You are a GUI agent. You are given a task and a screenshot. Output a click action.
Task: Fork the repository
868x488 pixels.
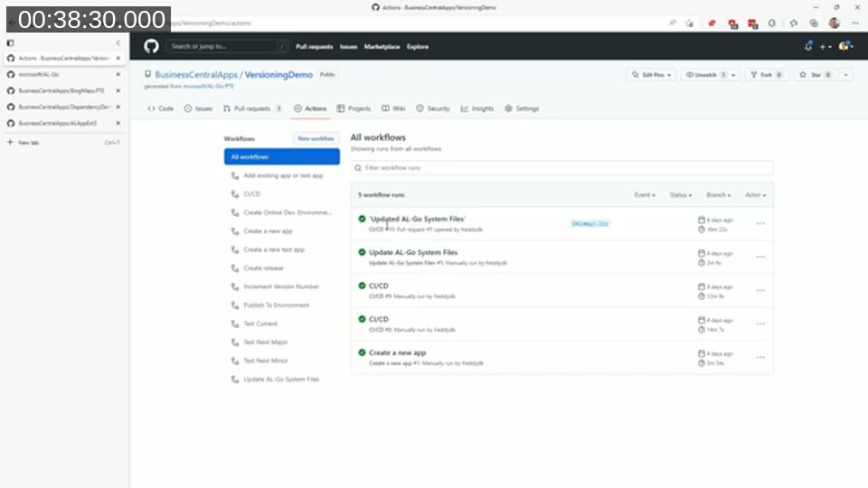(766, 75)
